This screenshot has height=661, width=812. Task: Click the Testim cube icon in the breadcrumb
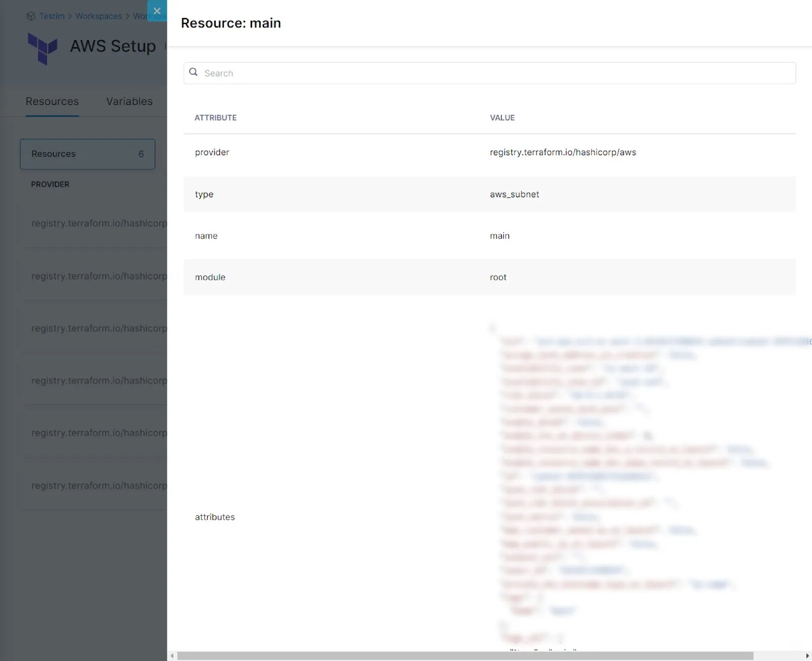coord(30,16)
